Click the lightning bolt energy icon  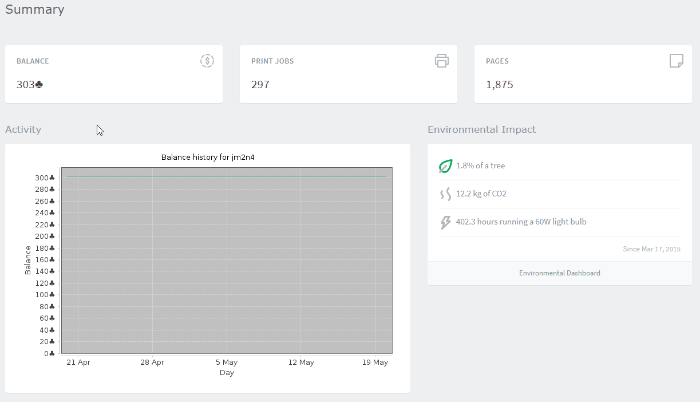pos(445,222)
